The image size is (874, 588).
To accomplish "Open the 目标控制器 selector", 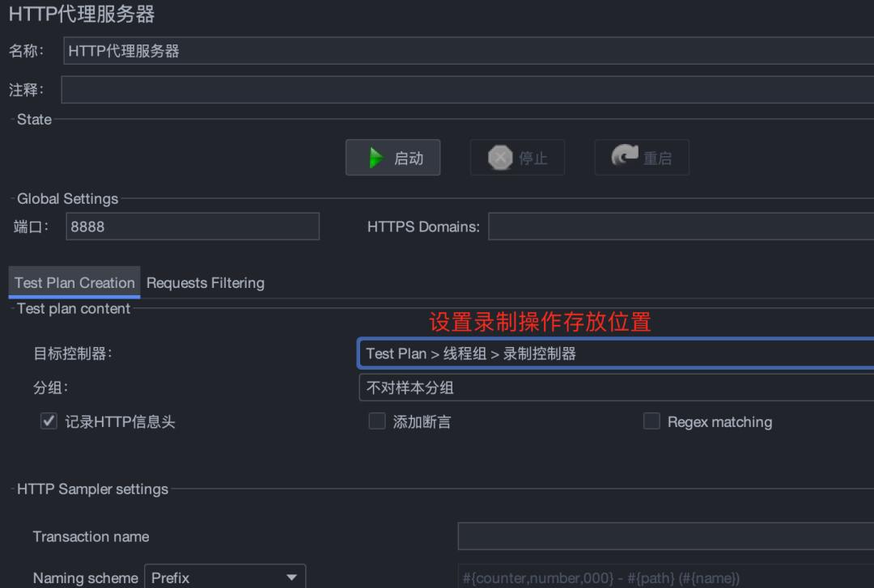I will pyautogui.click(x=615, y=353).
